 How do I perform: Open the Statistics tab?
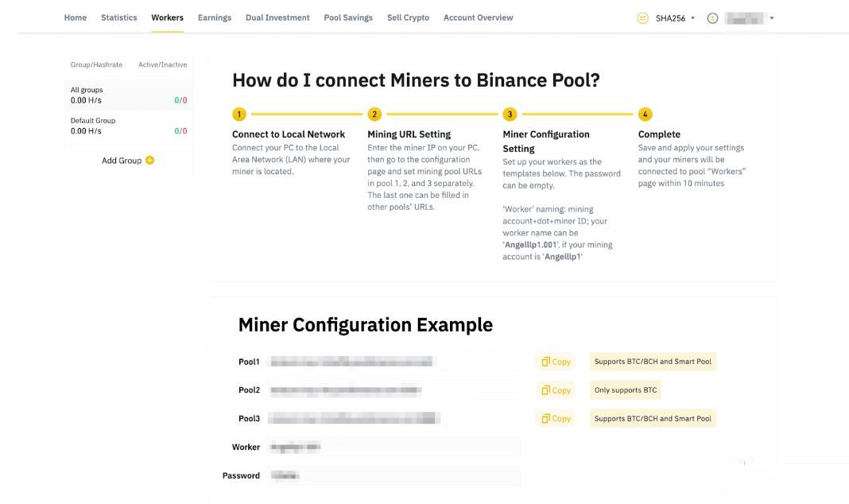point(118,17)
